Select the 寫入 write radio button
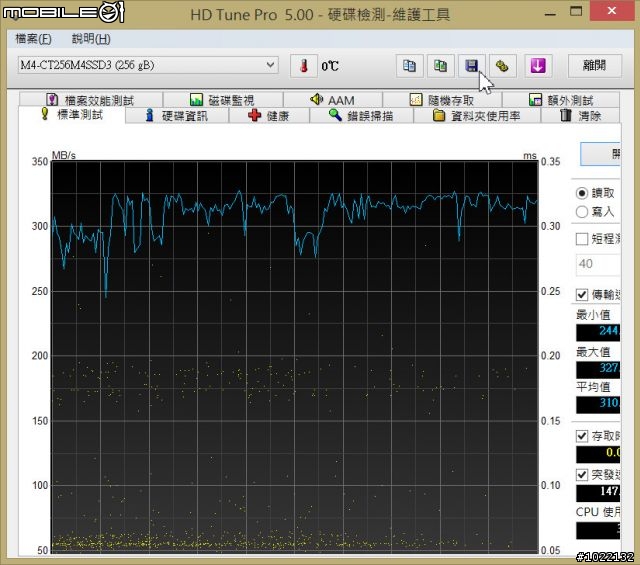The width and height of the screenshot is (640, 565). [582, 212]
